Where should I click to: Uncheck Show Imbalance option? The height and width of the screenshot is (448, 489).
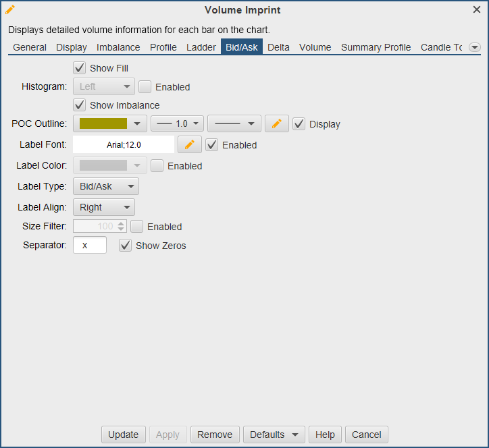click(80, 105)
